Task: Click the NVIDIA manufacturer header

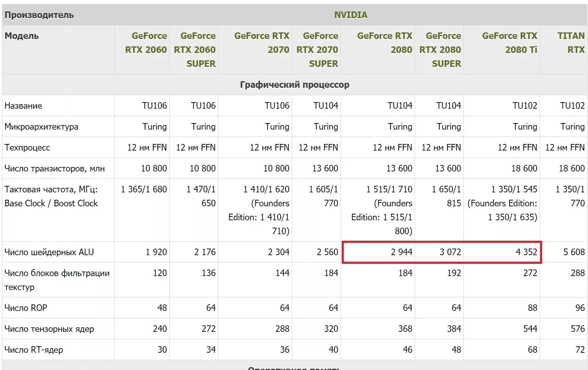Action: [x=351, y=15]
